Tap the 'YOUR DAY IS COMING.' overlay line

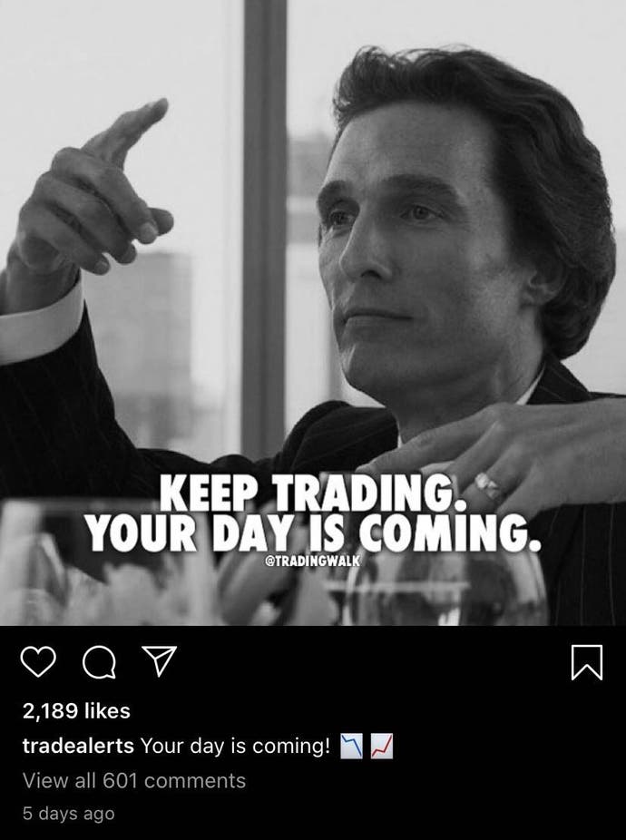point(314,532)
